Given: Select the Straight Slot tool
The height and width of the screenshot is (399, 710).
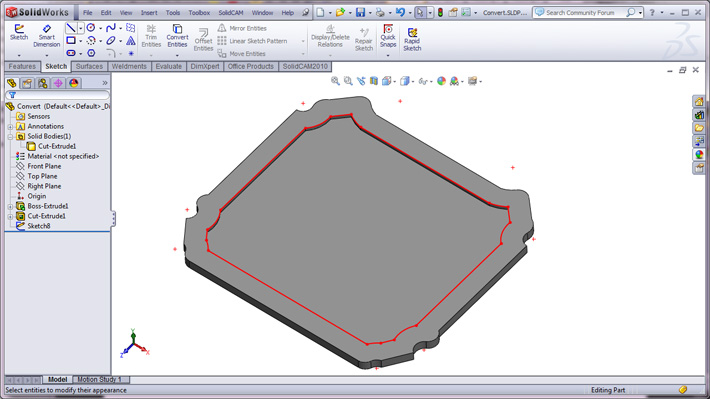Looking at the screenshot, I should pyautogui.click(x=71, y=53).
